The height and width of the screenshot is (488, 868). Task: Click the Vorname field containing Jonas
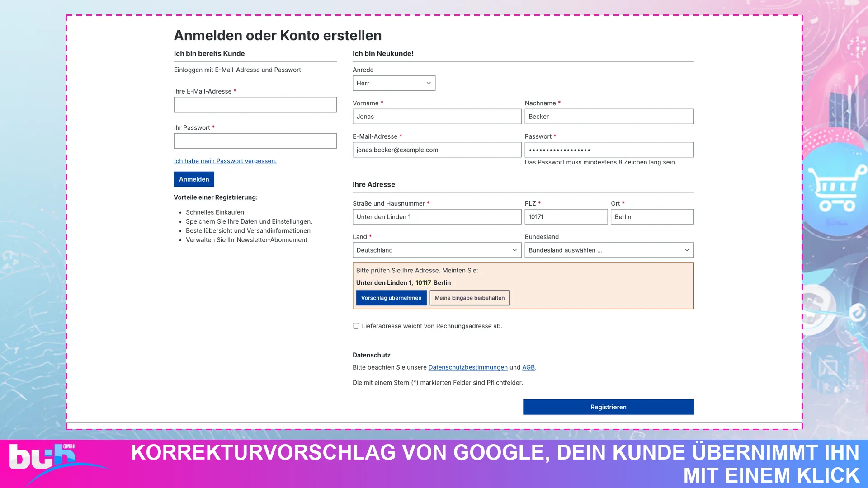point(437,117)
